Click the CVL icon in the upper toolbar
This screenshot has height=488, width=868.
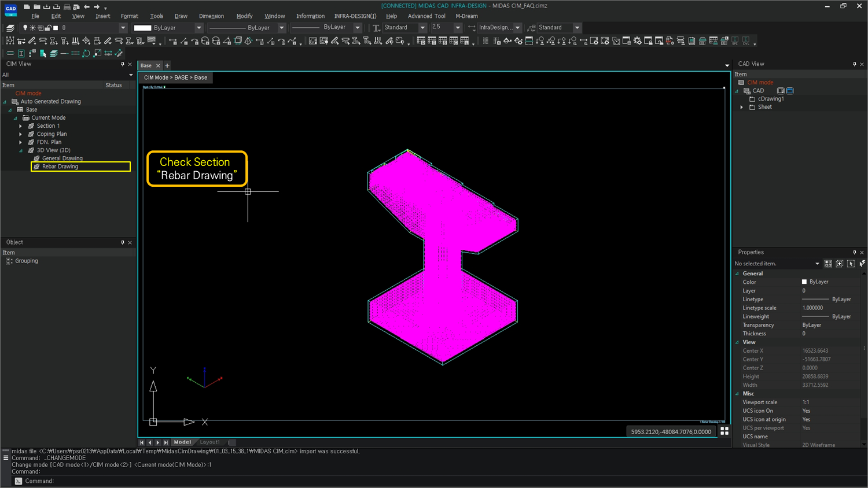(x=745, y=40)
